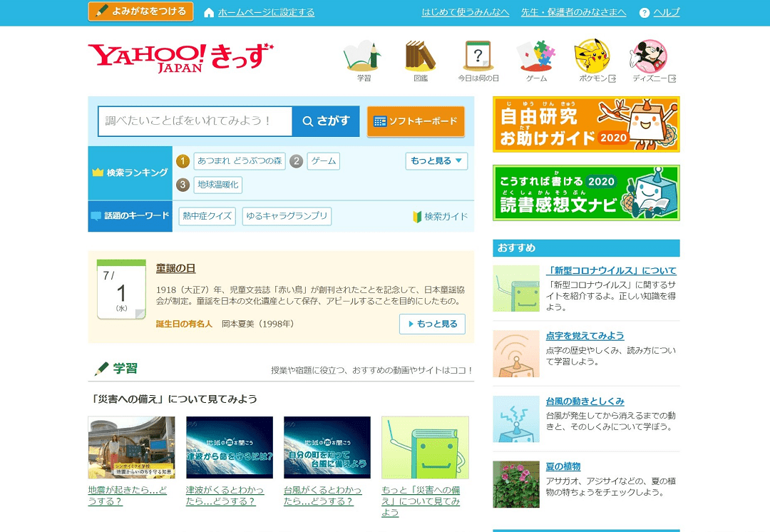
Task: Open the ポケモン Pikachu icon
Action: (592, 56)
